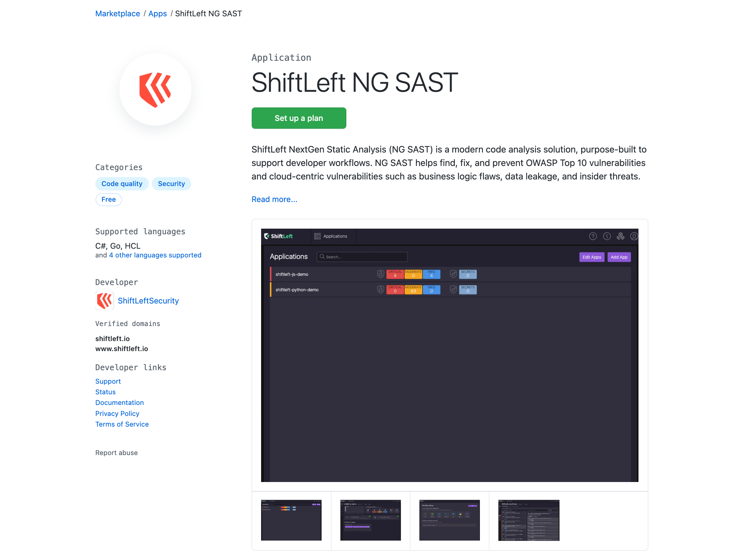Screen dimensions: 746x560
Task: Select the Code quality category tag
Action: point(122,184)
